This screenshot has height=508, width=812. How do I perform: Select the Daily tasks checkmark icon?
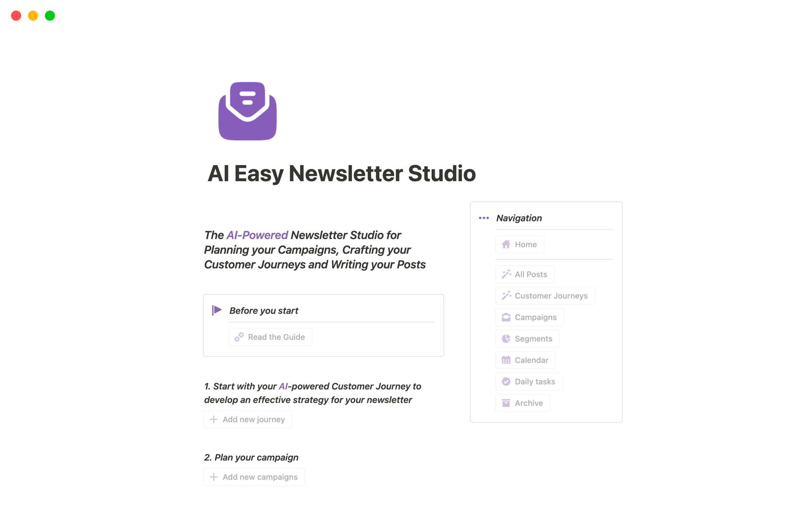tap(505, 381)
